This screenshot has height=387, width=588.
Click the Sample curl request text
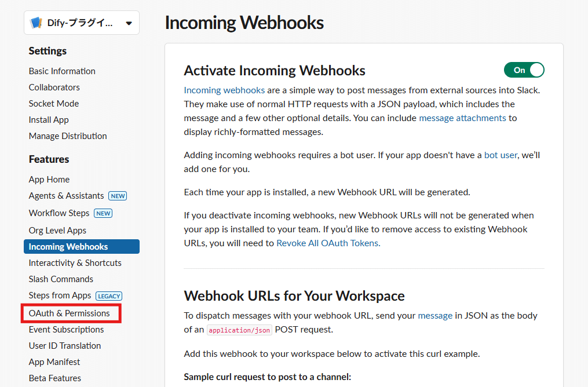click(x=268, y=377)
